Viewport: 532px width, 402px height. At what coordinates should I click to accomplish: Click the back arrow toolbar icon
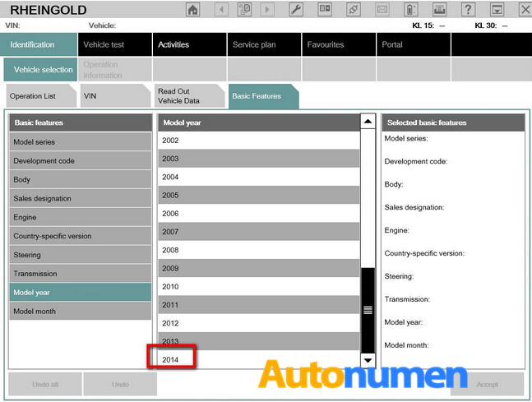(221, 10)
